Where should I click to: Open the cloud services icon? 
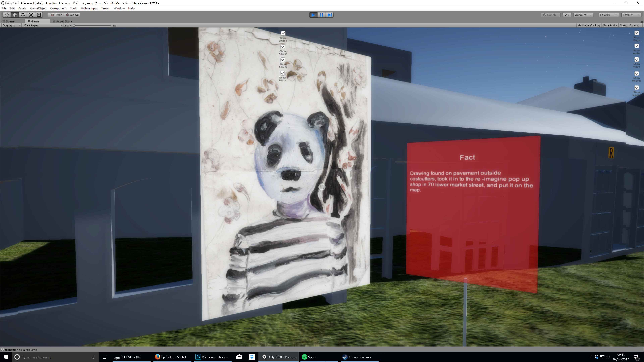567,15
